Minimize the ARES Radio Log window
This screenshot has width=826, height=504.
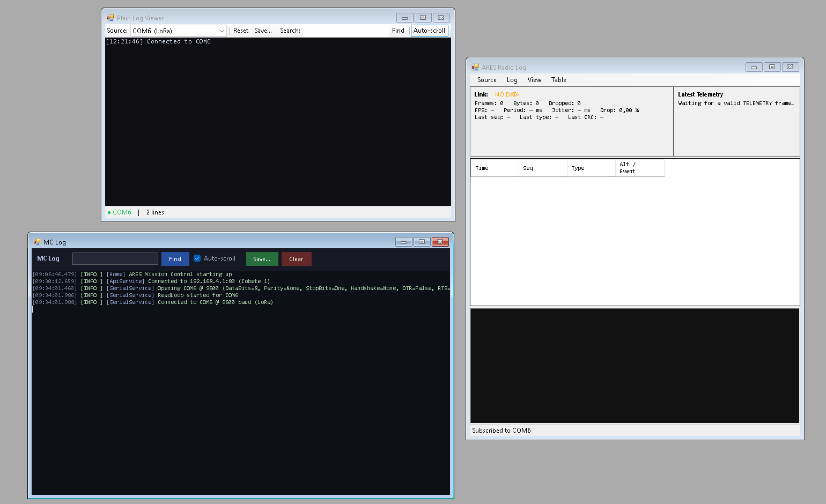coord(754,67)
